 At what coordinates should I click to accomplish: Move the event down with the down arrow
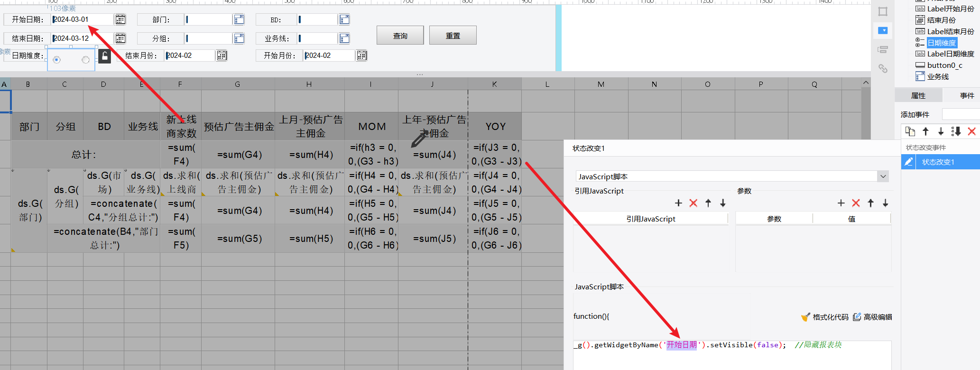click(x=941, y=131)
